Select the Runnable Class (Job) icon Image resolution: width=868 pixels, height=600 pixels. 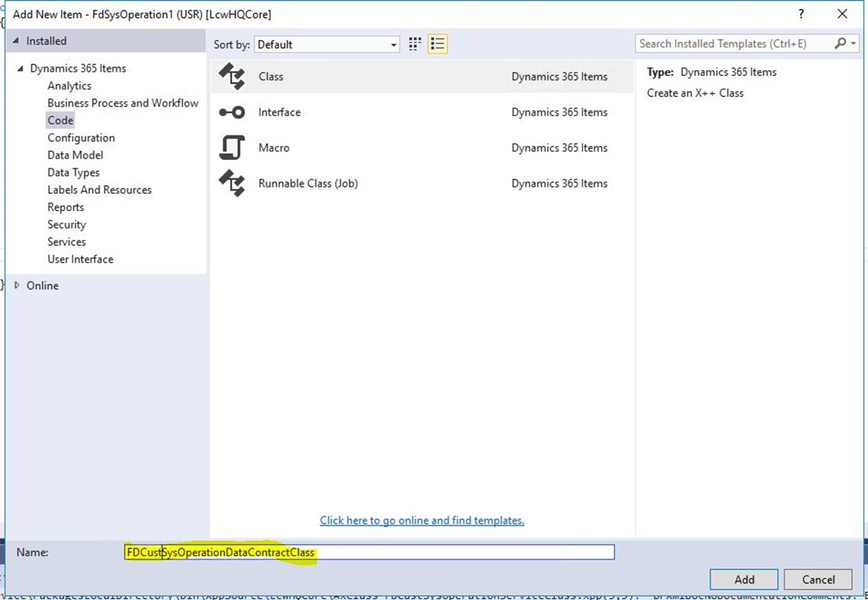[232, 183]
